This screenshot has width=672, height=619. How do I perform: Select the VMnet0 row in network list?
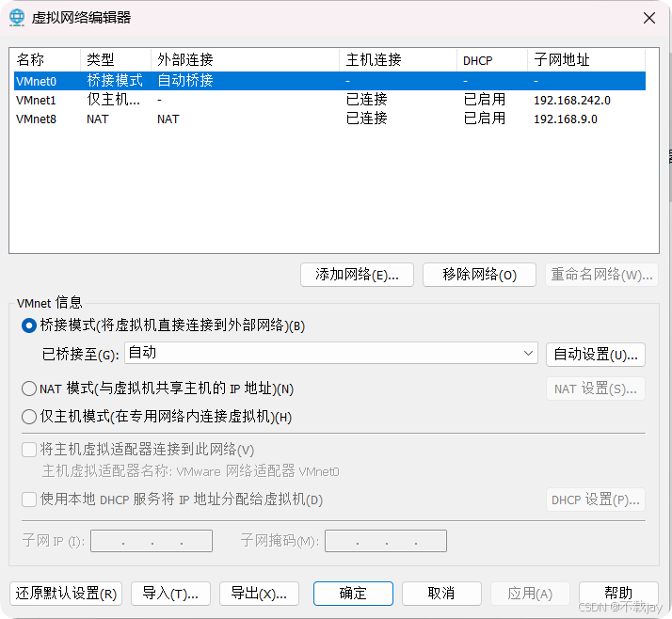[329, 81]
